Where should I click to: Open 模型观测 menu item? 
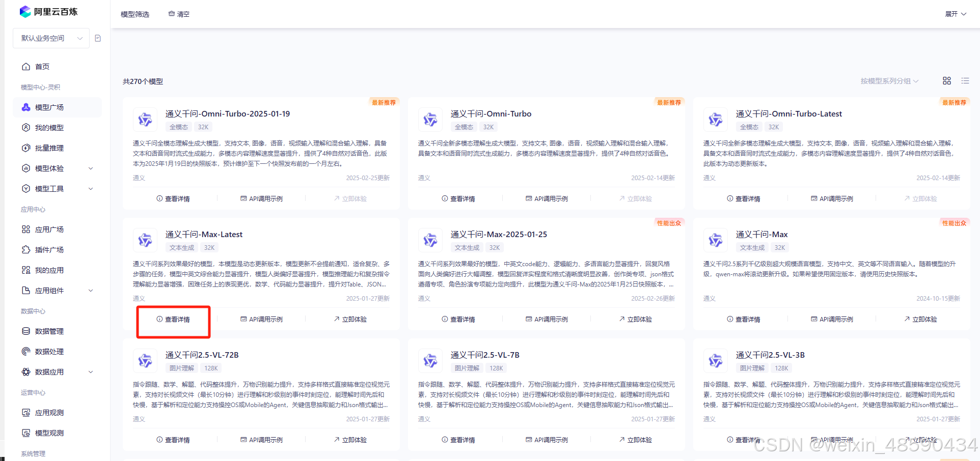[x=57, y=433]
